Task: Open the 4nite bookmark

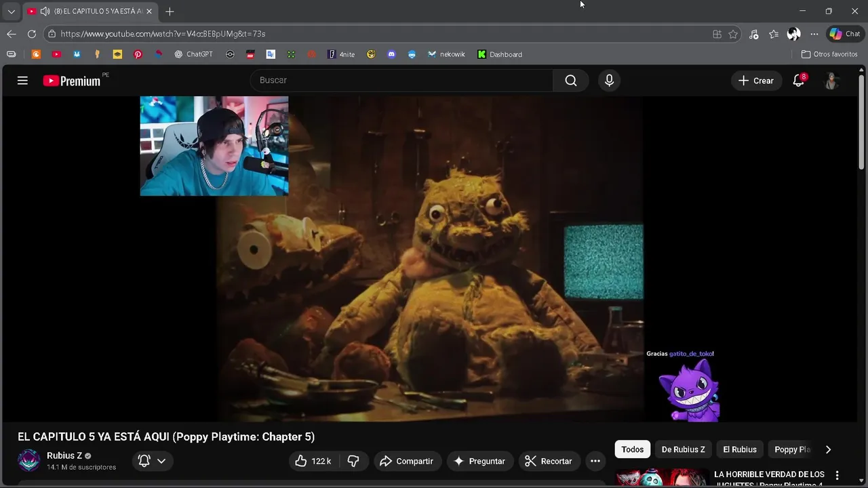Action: pyautogui.click(x=341, y=54)
